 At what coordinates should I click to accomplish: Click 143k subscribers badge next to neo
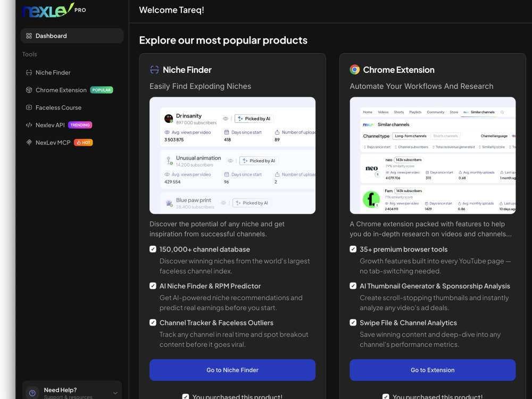tap(409, 160)
